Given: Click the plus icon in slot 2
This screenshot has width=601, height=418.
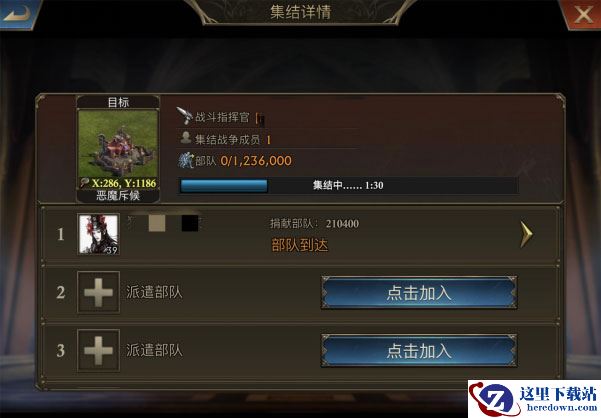Looking at the screenshot, I should coord(99,293).
